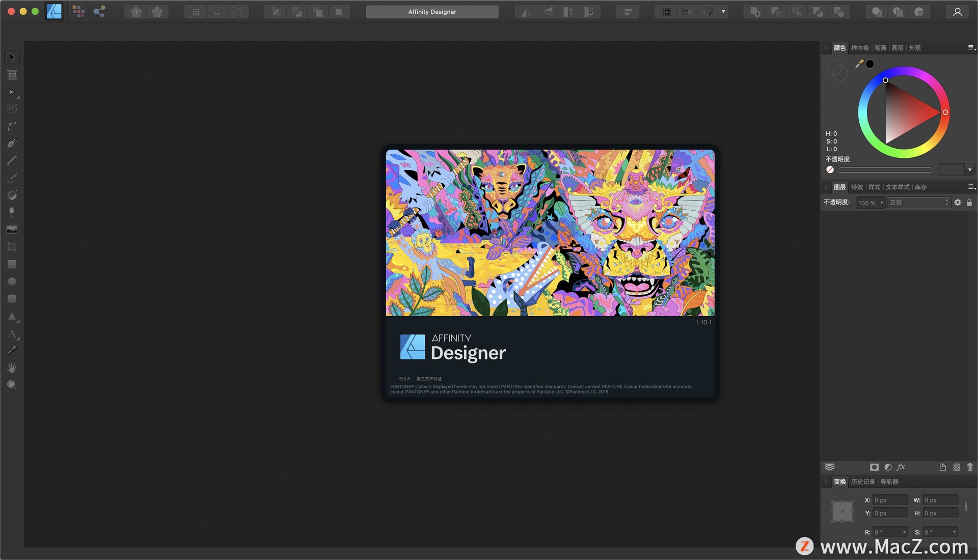Open the blend mode 正常 dropdown
Screen dimensions: 978x560
[x=919, y=203]
